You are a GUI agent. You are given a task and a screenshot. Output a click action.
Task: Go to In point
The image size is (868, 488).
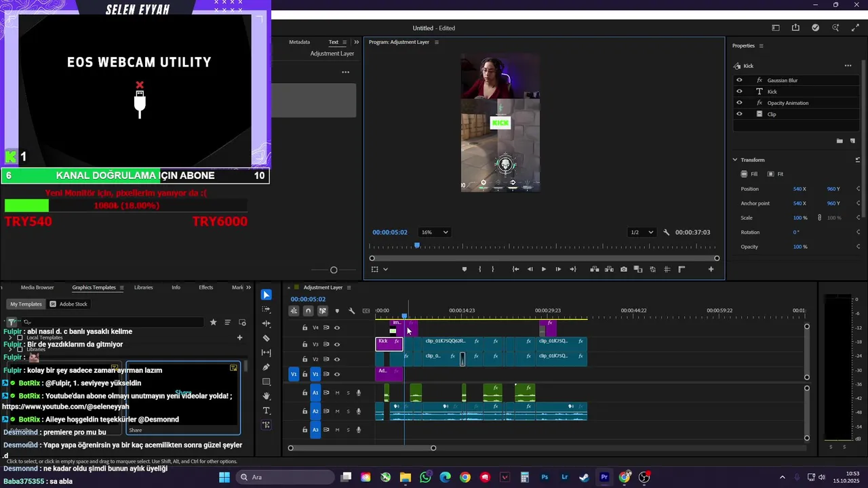[515, 269]
